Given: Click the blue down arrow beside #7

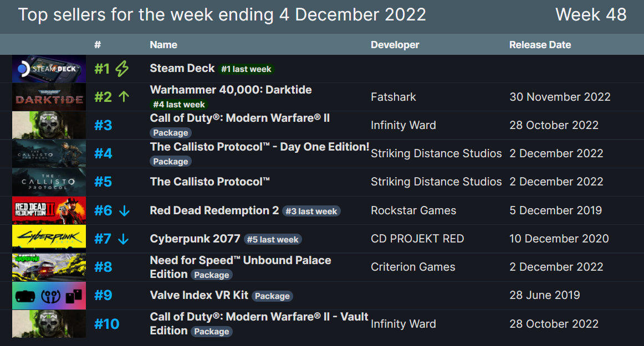Looking at the screenshot, I should click(123, 239).
